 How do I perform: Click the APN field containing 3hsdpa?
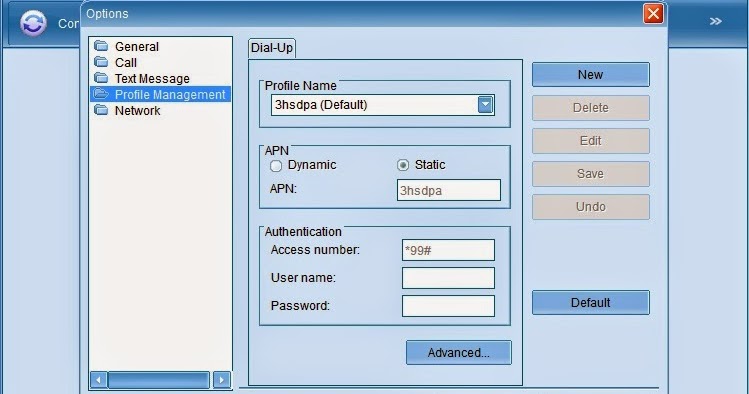click(x=449, y=190)
